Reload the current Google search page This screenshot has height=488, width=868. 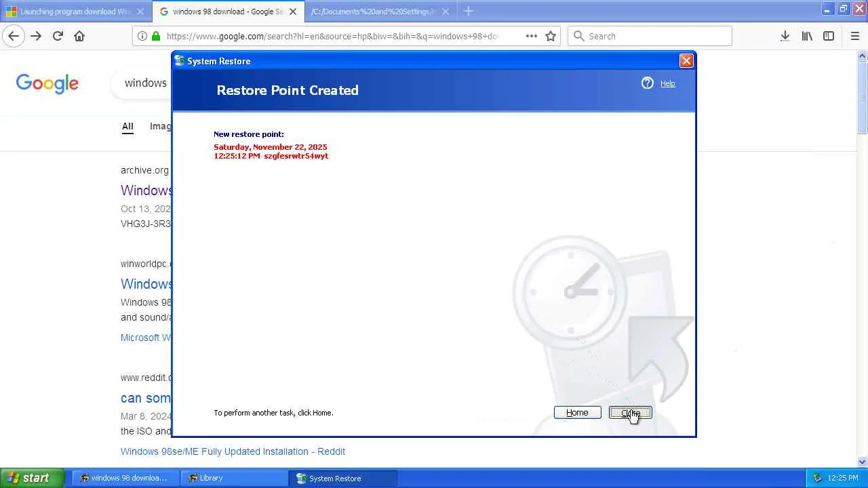(x=58, y=36)
